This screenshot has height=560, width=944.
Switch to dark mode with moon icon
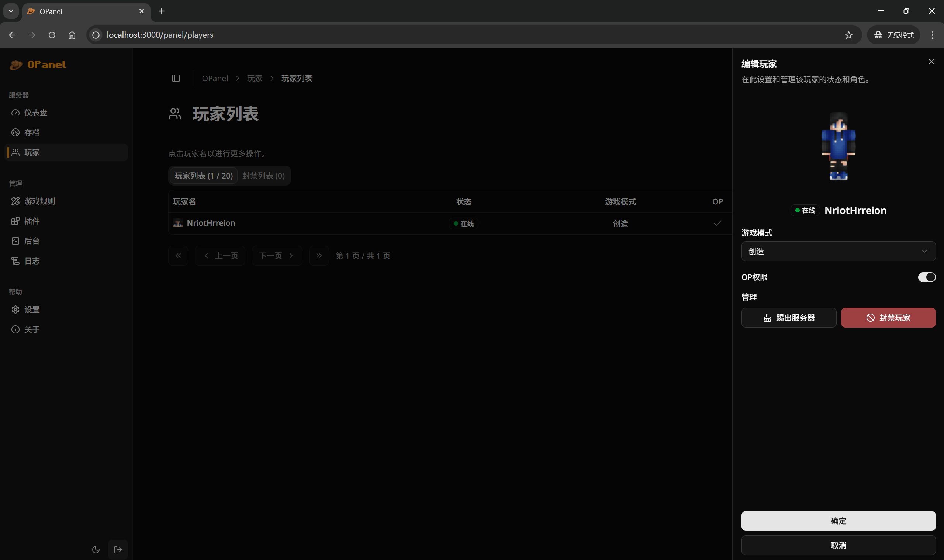coord(96,549)
